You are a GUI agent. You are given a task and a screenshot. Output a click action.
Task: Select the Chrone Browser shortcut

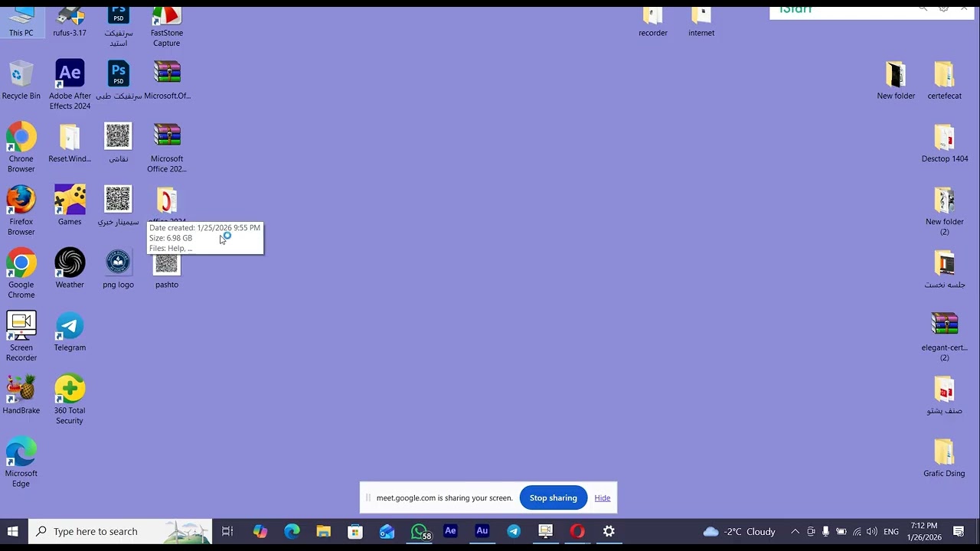coord(21,148)
